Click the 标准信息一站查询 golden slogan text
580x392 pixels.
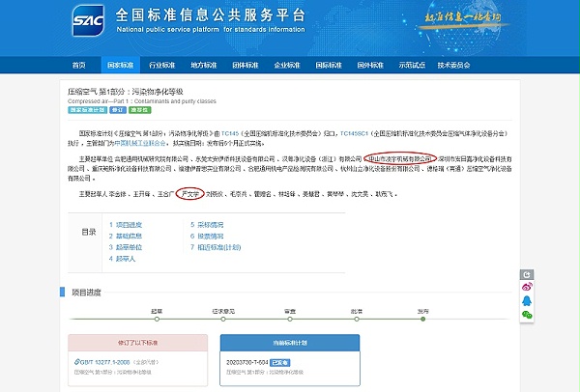[463, 17]
